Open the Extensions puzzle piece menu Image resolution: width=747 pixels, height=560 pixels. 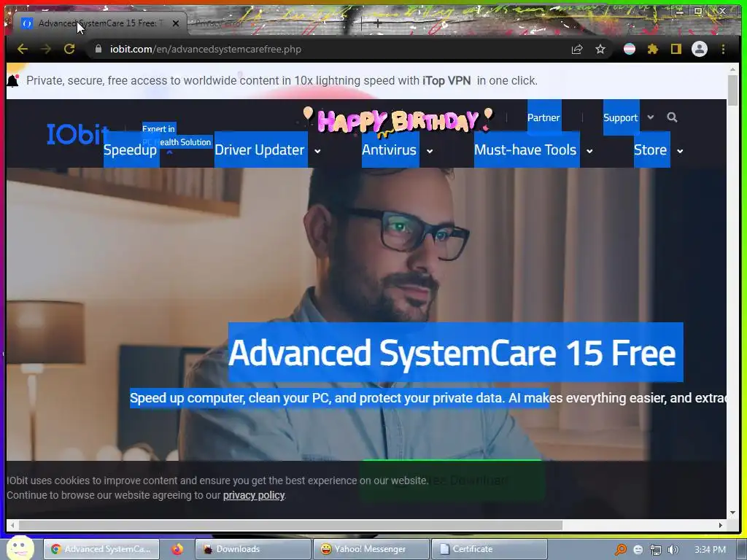click(x=653, y=49)
